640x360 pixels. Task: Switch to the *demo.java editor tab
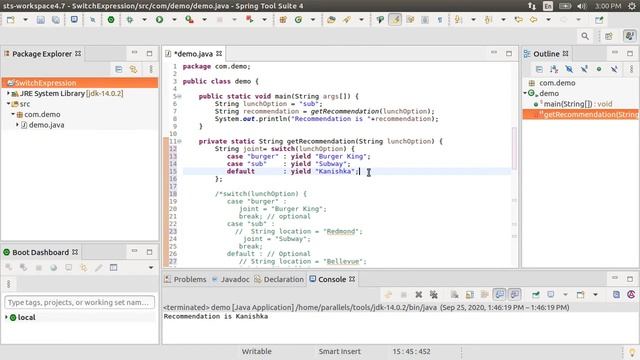193,54
